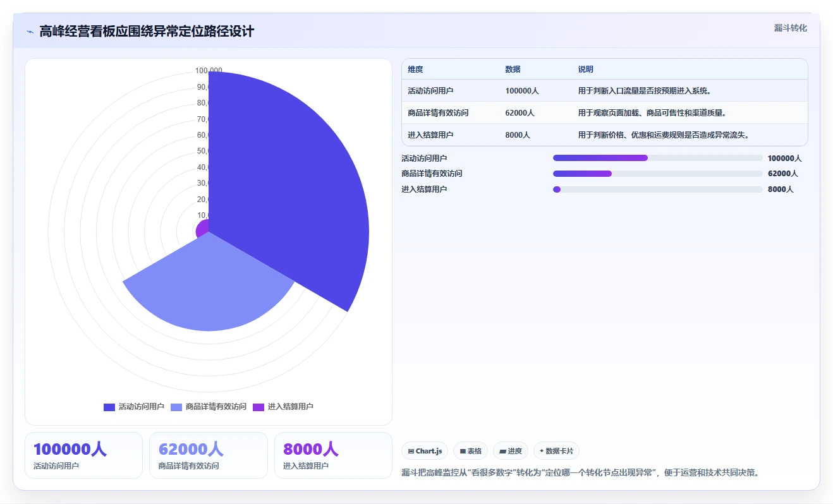833x504 pixels.
Task: Click the 活动访问用户 progress bar
Action: 657,158
